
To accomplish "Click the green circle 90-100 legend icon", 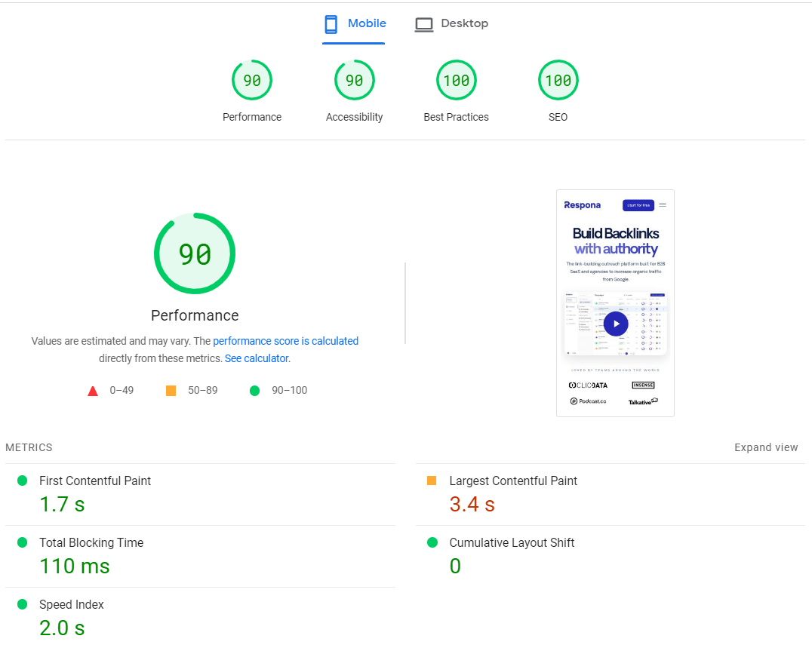I will point(254,390).
